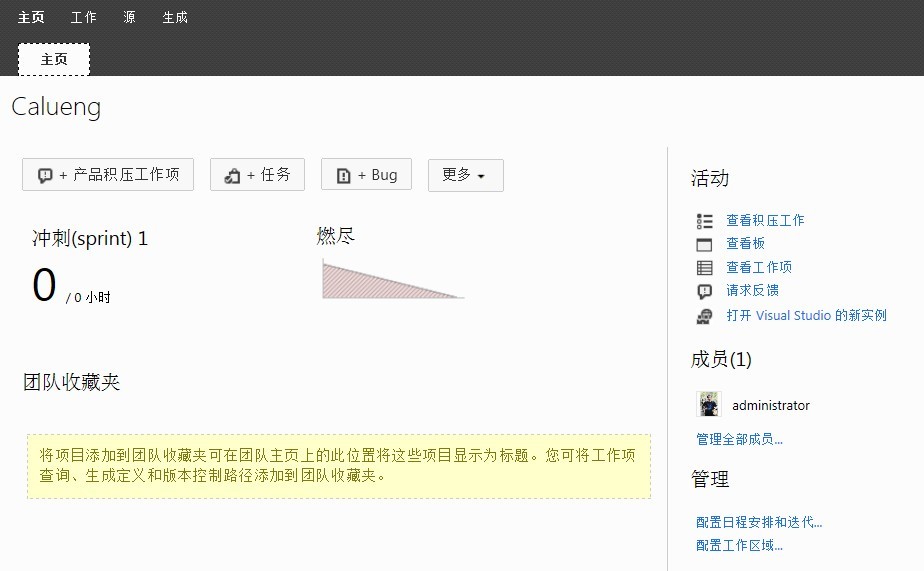Screen dimensions: 924x571
Task: Click the administrator member name
Action: point(771,405)
